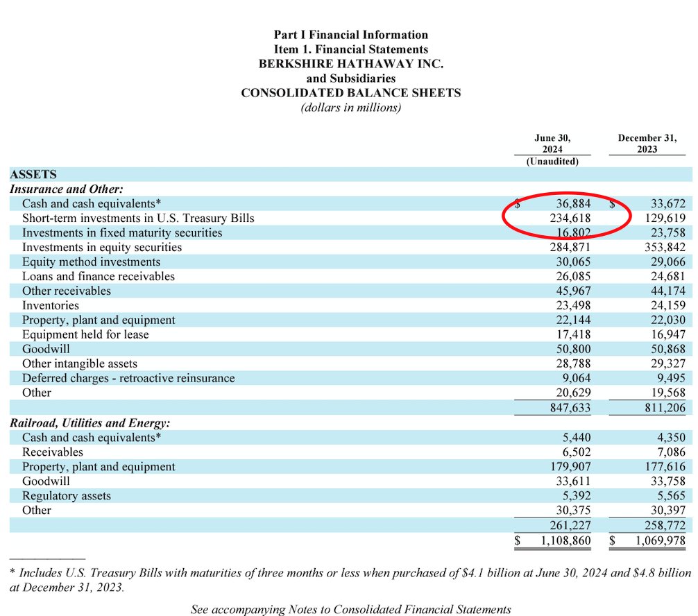Viewport: 698px width, 616px height.
Task: Click the 20,629 other assets value
Action: pos(573,393)
